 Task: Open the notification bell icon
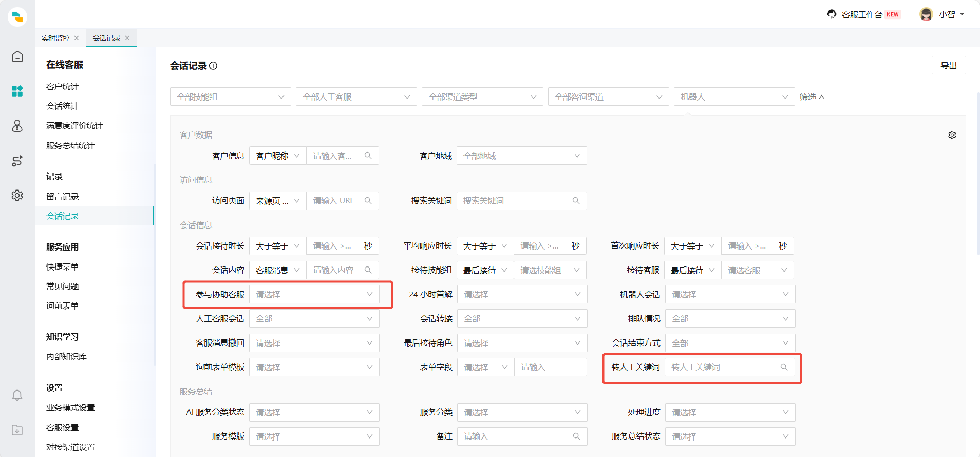tap(17, 395)
